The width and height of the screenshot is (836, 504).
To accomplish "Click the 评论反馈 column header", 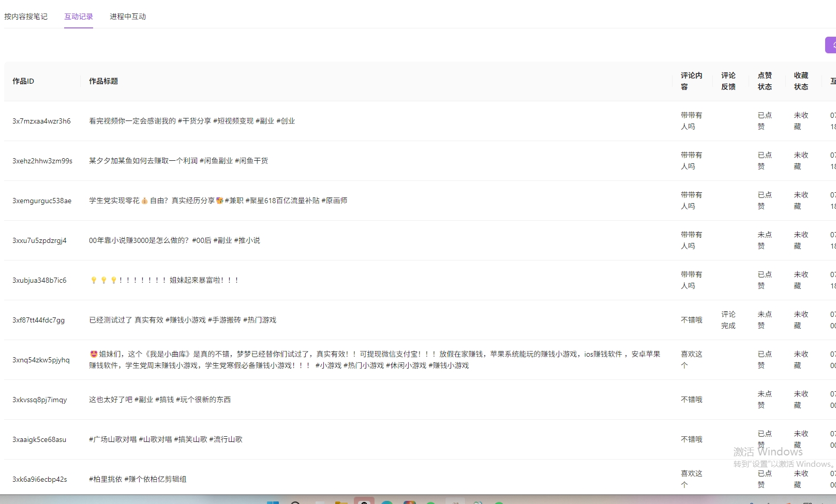I will (728, 81).
